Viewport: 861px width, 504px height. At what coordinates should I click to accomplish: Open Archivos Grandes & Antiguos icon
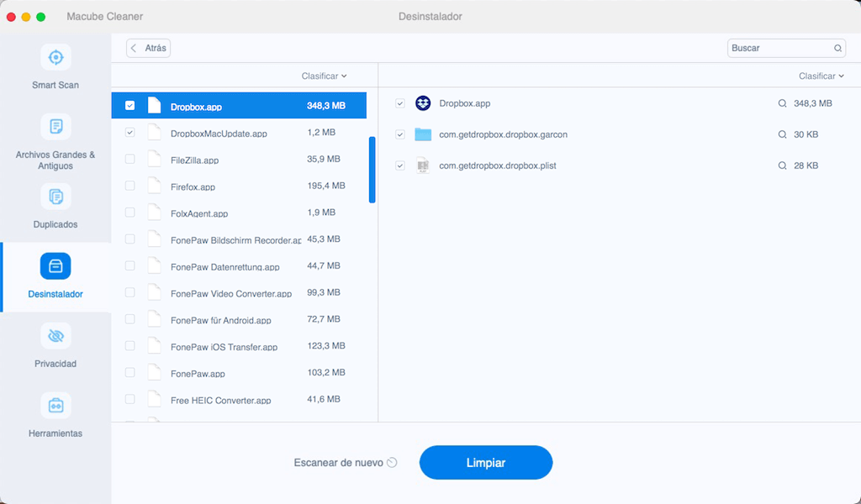point(55,127)
